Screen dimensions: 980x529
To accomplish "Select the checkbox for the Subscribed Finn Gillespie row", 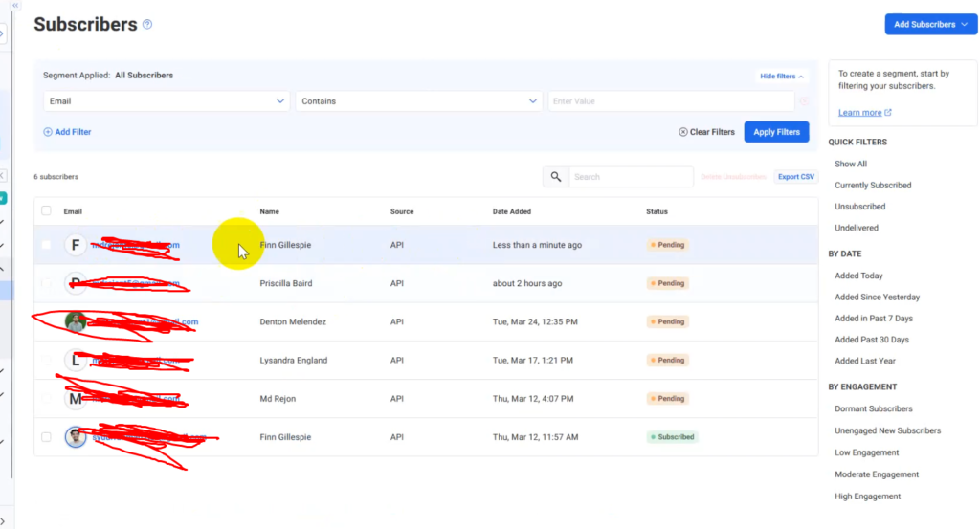I will (46, 437).
